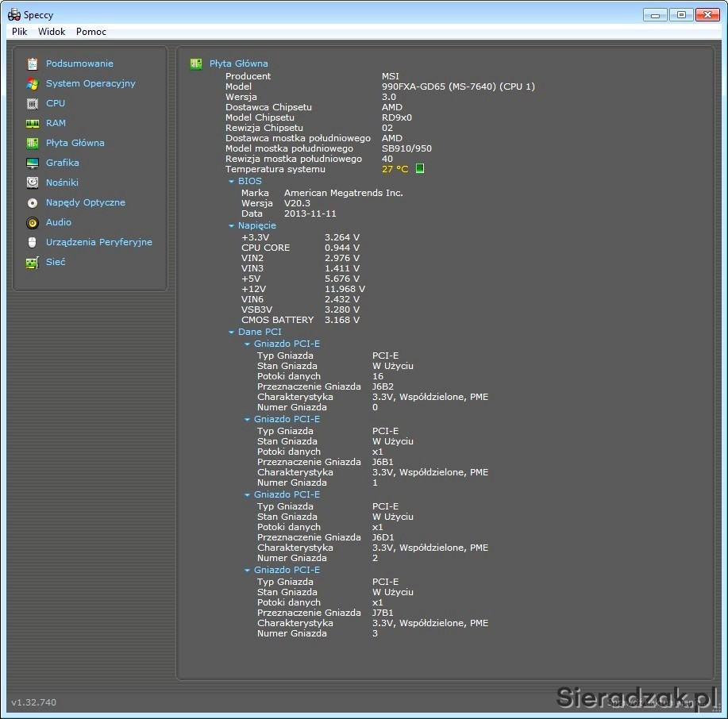Click the Nośniki hard drive icon
This screenshot has height=719, width=728.
coord(32,183)
